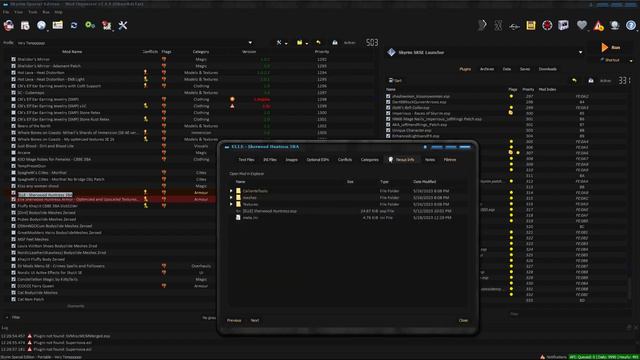The height and width of the screenshot is (360, 640).
Task: Click the update globe icon beside help
Action: click(x=615, y=25)
